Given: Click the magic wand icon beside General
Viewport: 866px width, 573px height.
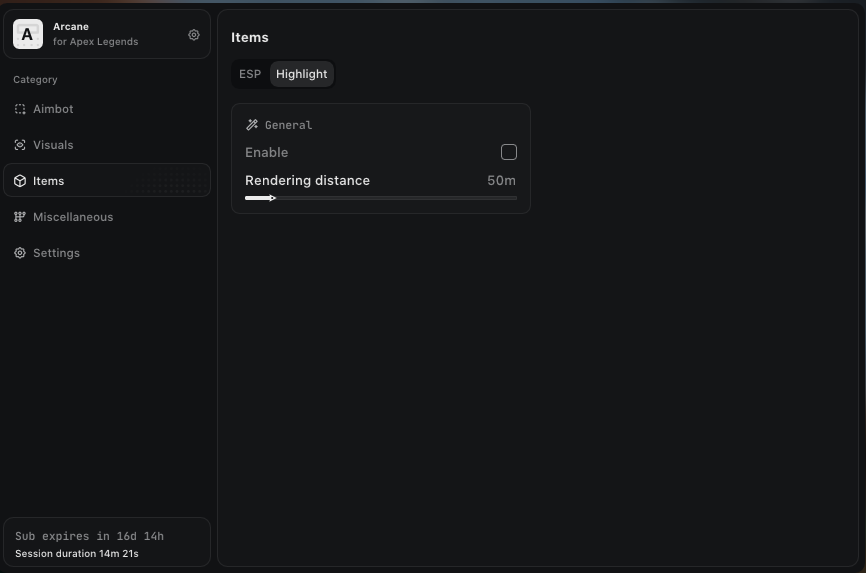Looking at the screenshot, I should [x=252, y=125].
